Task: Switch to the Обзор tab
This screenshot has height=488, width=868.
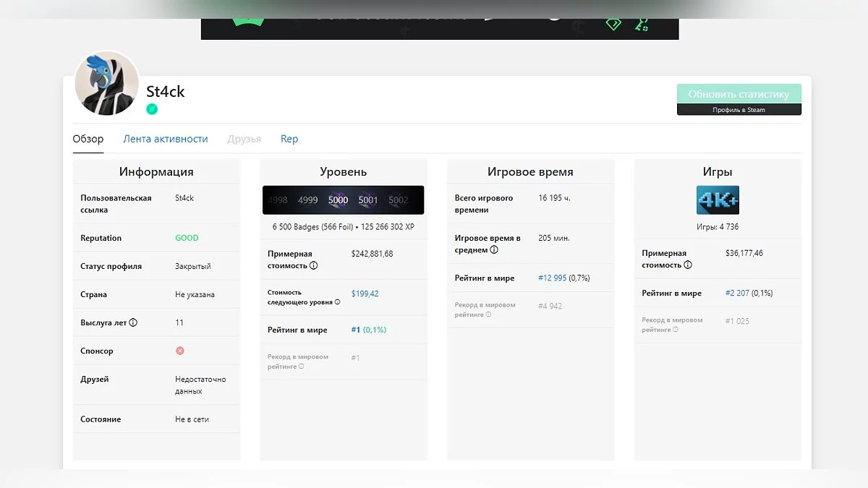Action: pos(88,139)
